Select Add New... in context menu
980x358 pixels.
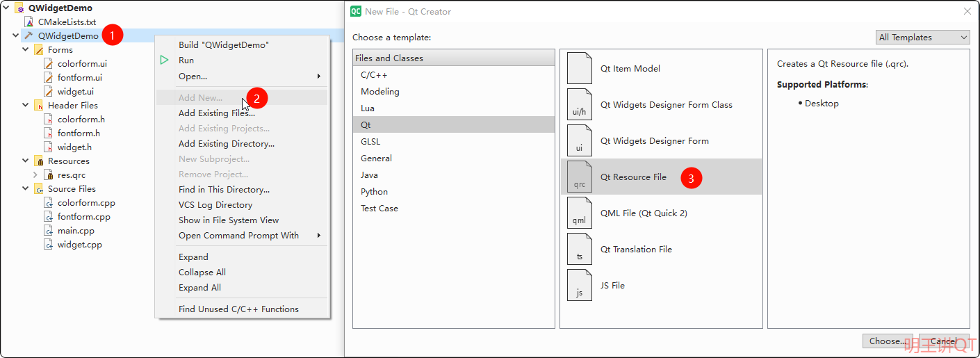click(242, 98)
